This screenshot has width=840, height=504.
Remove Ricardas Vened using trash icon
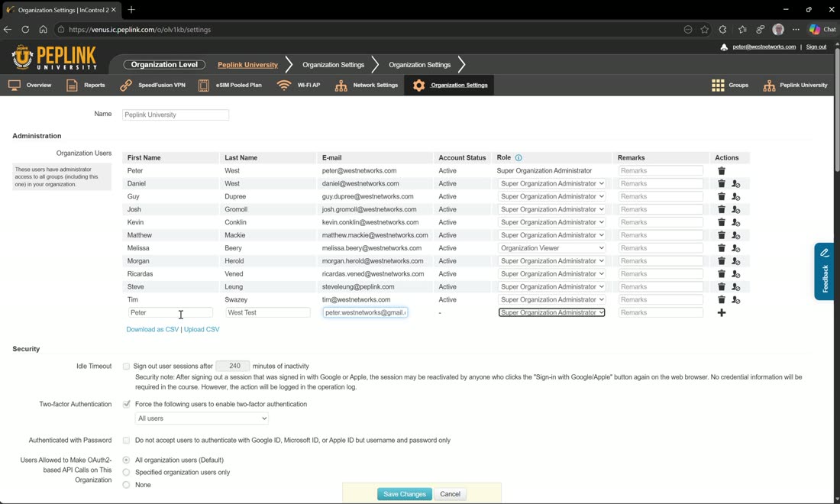[x=721, y=273]
